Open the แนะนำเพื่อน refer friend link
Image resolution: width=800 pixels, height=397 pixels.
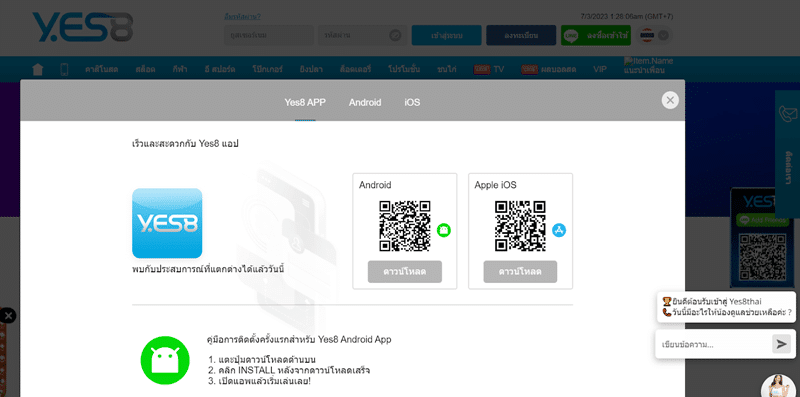(648, 66)
